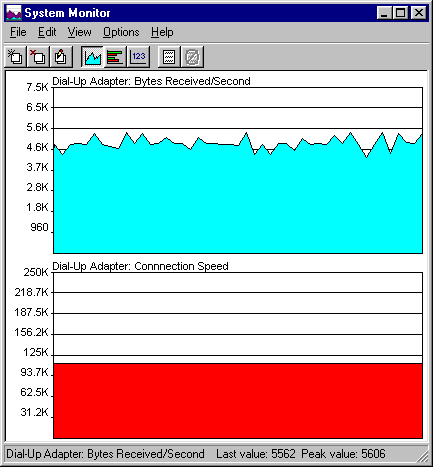Screen dimensions: 433x467
Task: Switch to bar charts view
Action: point(115,57)
